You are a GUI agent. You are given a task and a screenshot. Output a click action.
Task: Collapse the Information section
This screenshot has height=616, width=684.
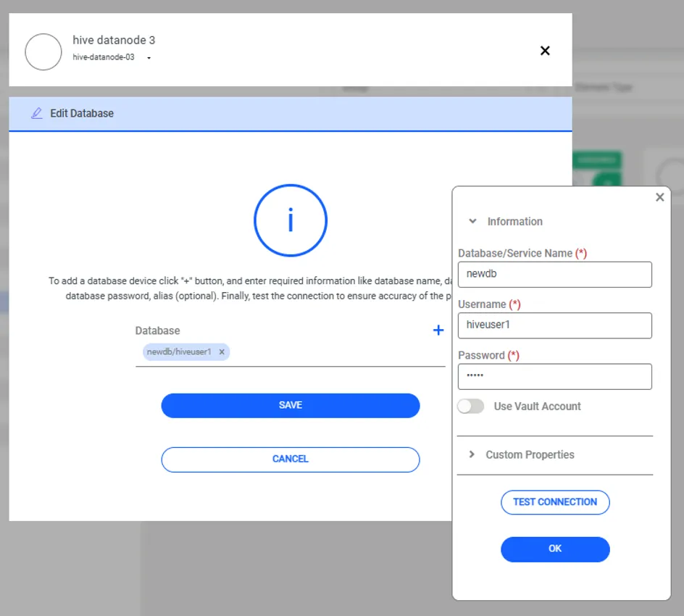472,221
